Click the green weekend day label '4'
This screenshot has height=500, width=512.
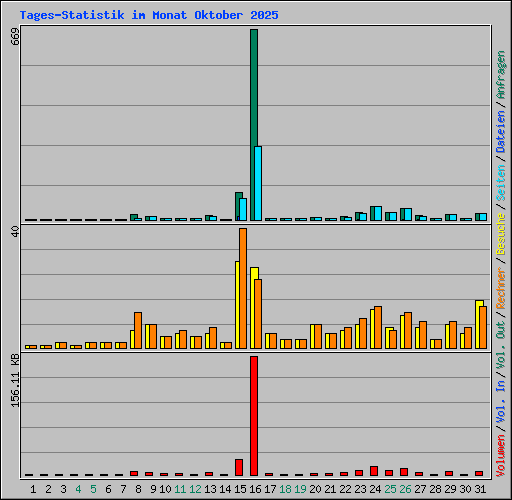point(78,489)
